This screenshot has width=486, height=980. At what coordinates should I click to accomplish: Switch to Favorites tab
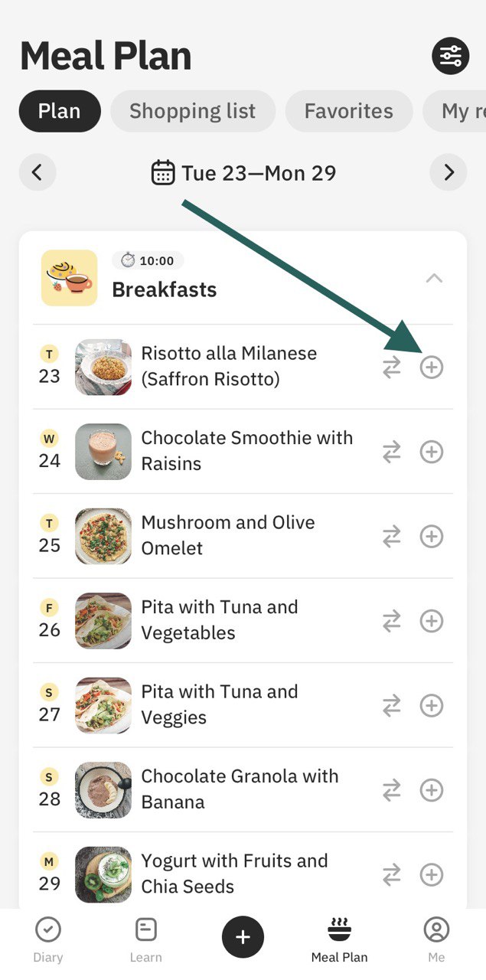tap(349, 112)
